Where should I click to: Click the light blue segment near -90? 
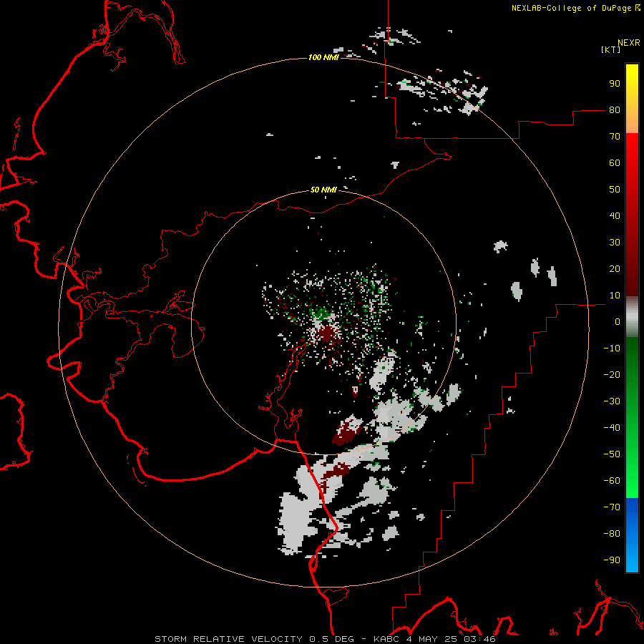(x=632, y=559)
